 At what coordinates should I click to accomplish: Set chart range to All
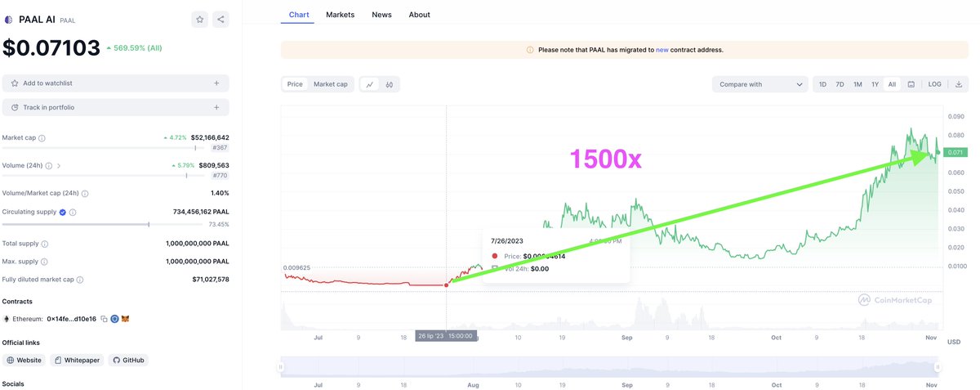pos(892,84)
